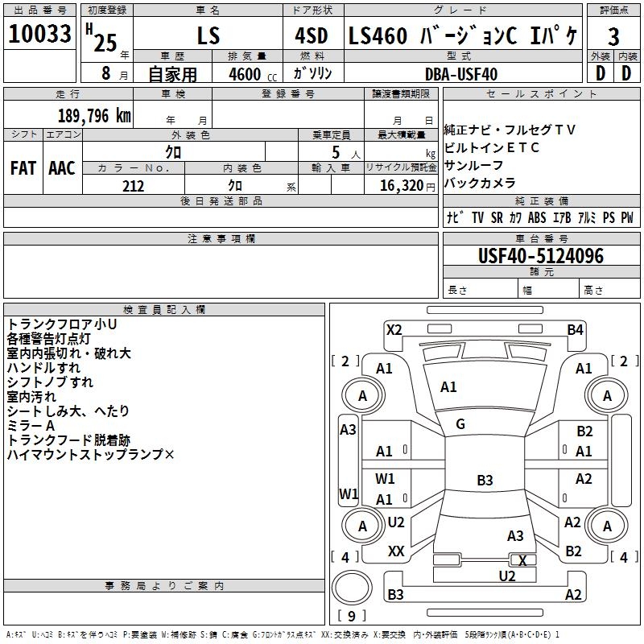
Task: Click the A1 mark on the hood
Action: 448,387
